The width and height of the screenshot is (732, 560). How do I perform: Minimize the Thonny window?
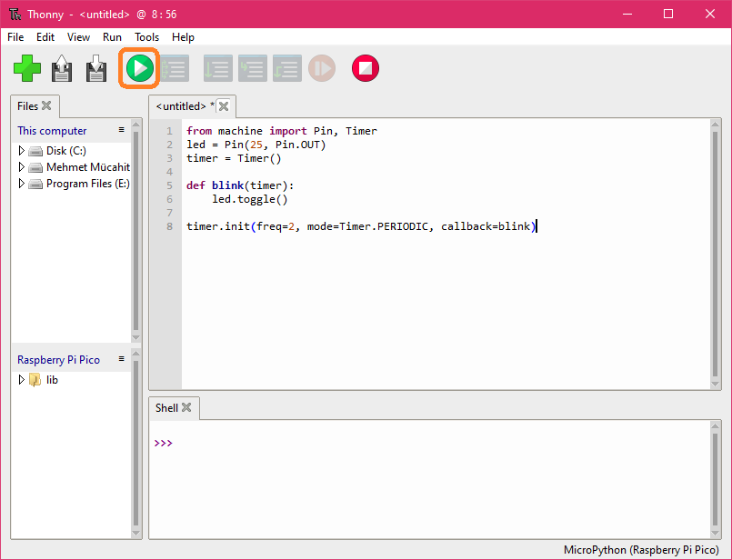(x=627, y=14)
